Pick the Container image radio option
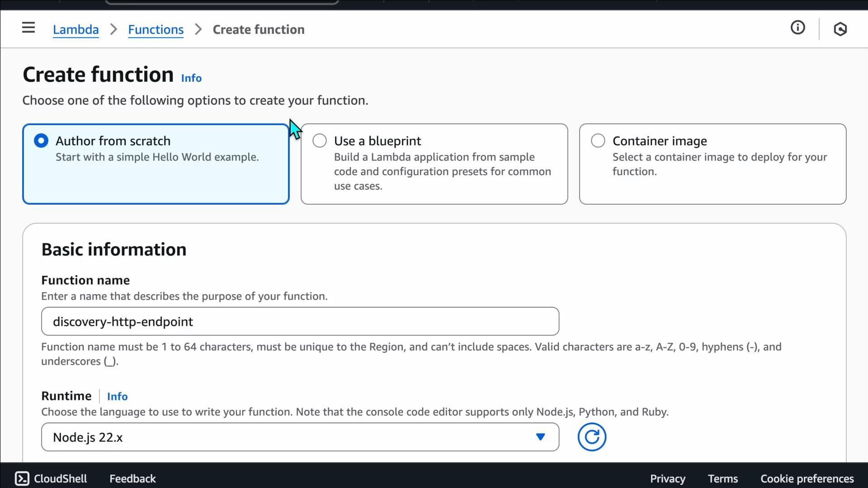The height and width of the screenshot is (488, 868). coord(598,141)
